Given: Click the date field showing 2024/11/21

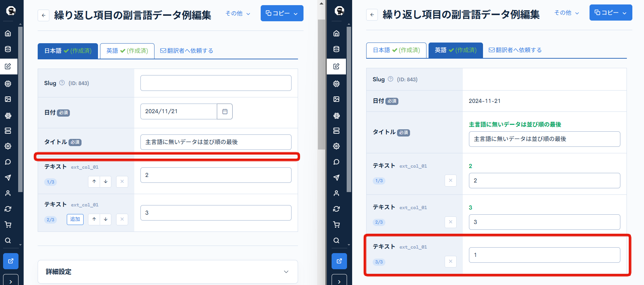Looking at the screenshot, I should (178, 111).
